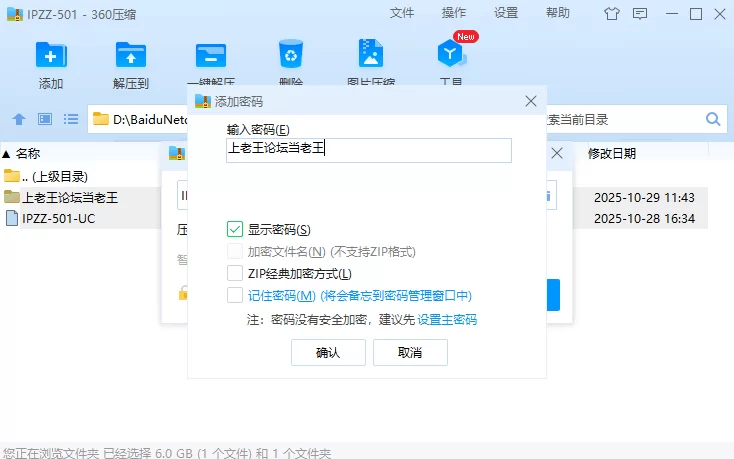
Task: Switch to list view icon
Action: pyautogui.click(x=71, y=119)
